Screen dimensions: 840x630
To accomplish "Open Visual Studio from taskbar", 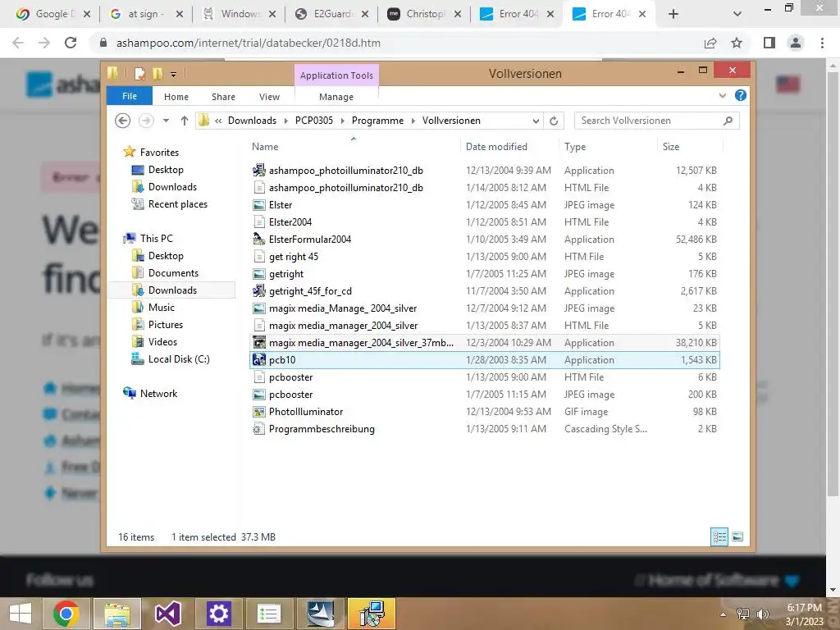I will (167, 614).
